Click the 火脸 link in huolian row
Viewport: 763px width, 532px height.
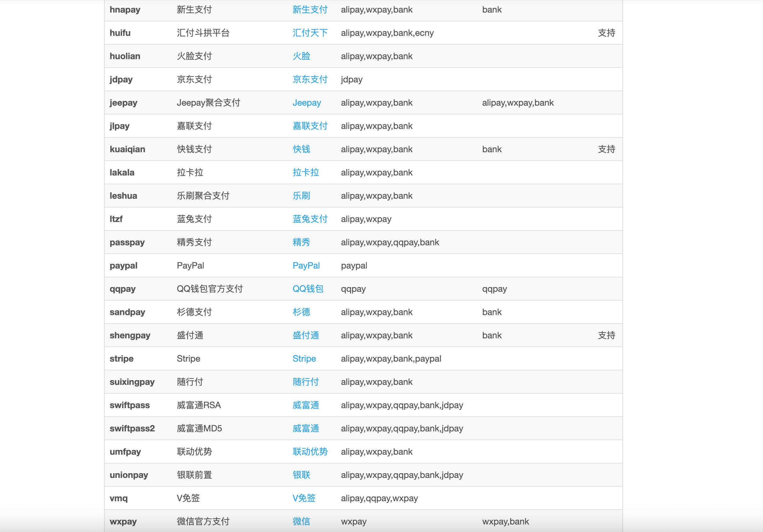(301, 56)
